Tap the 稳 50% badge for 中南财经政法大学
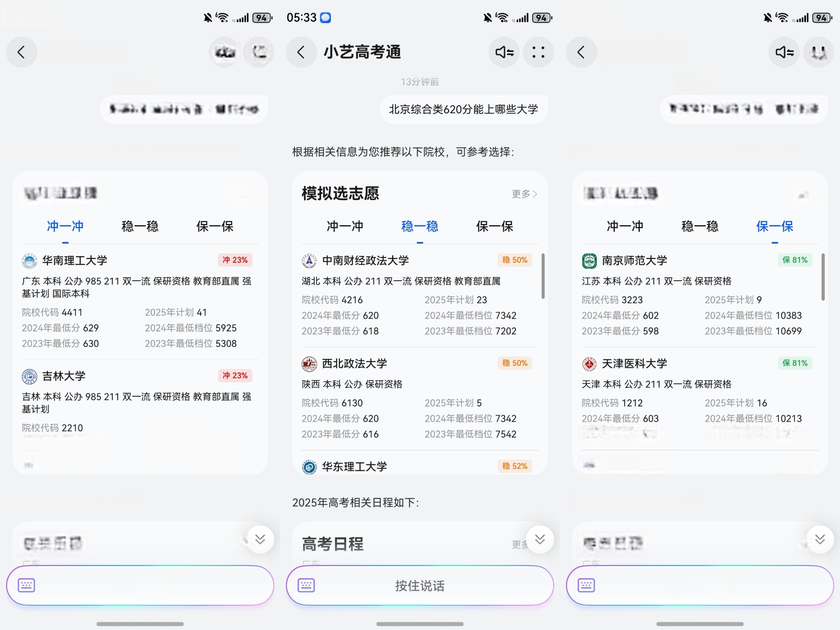This screenshot has height=630, width=840. tap(515, 260)
